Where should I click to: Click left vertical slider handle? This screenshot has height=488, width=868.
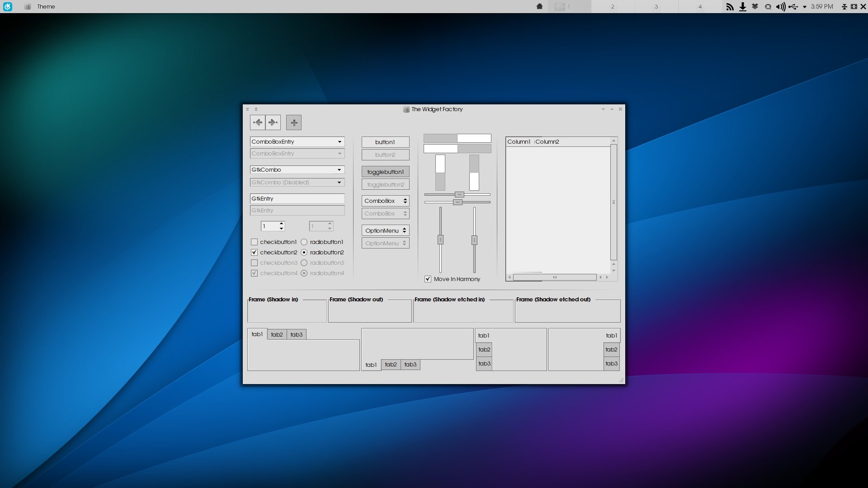(x=440, y=240)
